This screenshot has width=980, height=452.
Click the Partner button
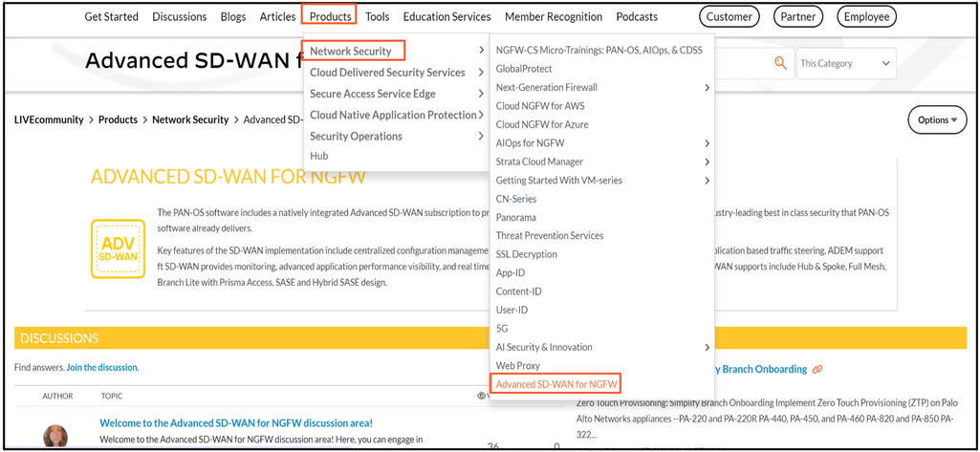(798, 17)
